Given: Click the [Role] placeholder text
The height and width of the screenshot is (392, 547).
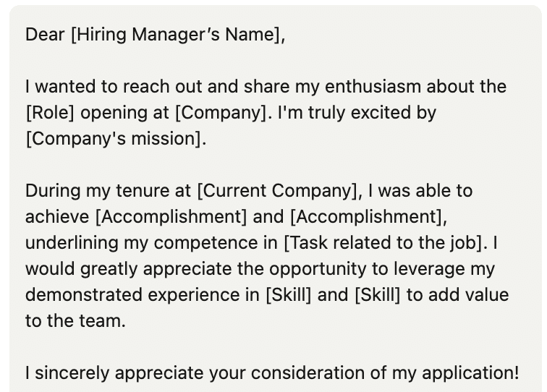Looking at the screenshot, I should [x=50, y=113].
